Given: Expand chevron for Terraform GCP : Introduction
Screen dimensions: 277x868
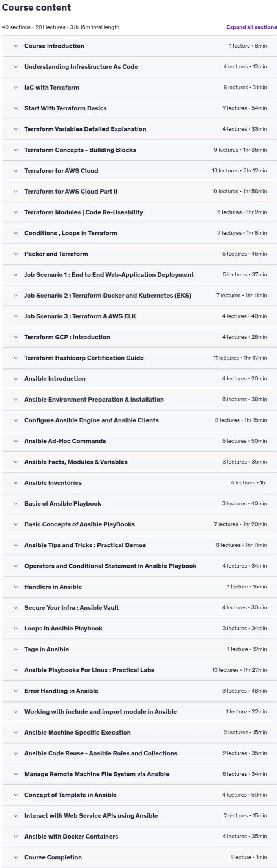Looking at the screenshot, I should pos(16,337).
